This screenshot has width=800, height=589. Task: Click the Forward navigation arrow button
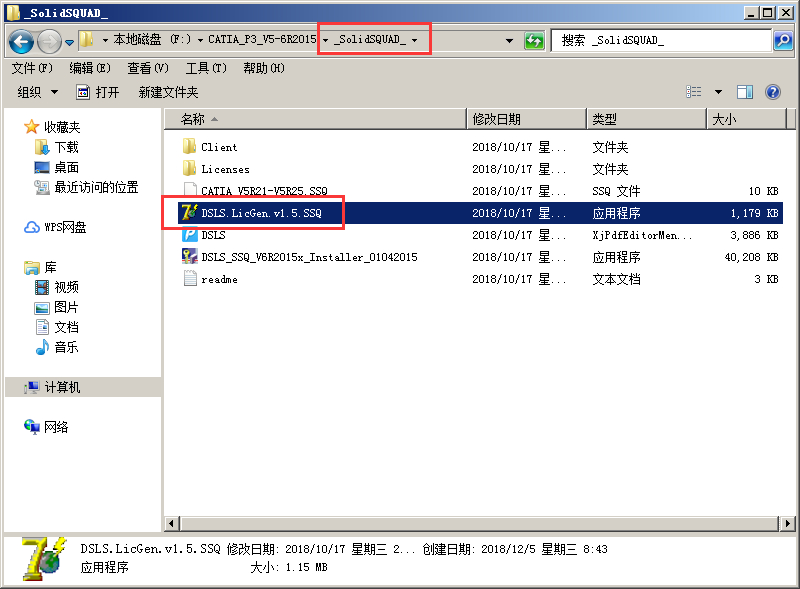[x=49, y=40]
